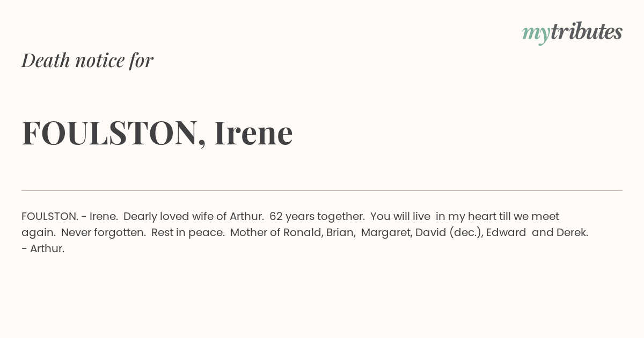The height and width of the screenshot is (338, 644).
Task: Click "in my heart till we meet"
Action: pos(497,216)
